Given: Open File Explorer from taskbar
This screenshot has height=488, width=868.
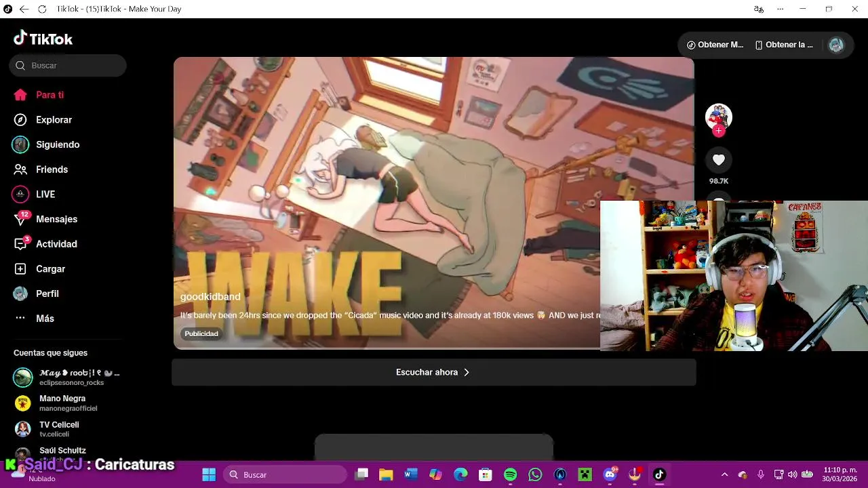Looking at the screenshot, I should pyautogui.click(x=386, y=474).
